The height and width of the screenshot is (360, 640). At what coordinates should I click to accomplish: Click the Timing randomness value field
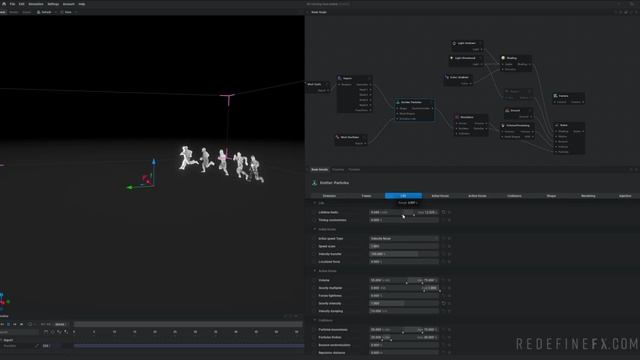click(404, 220)
